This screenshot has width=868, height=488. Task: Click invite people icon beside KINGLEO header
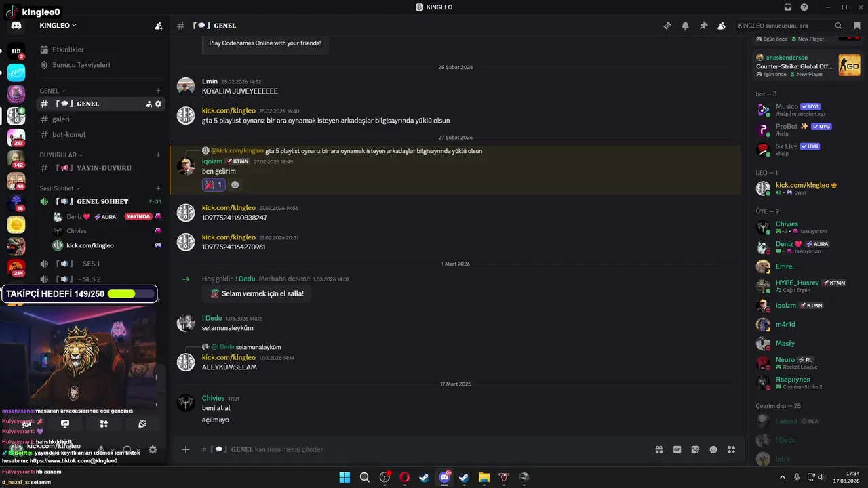[159, 26]
